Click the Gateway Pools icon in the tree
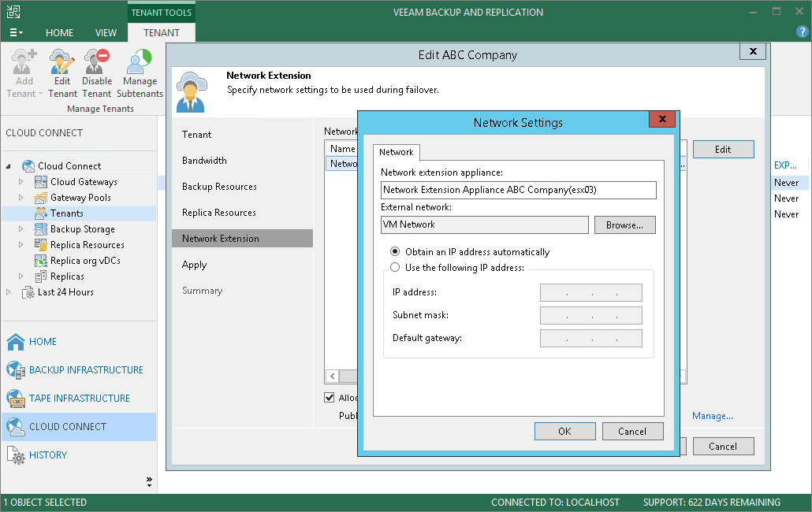812x512 pixels. click(41, 198)
